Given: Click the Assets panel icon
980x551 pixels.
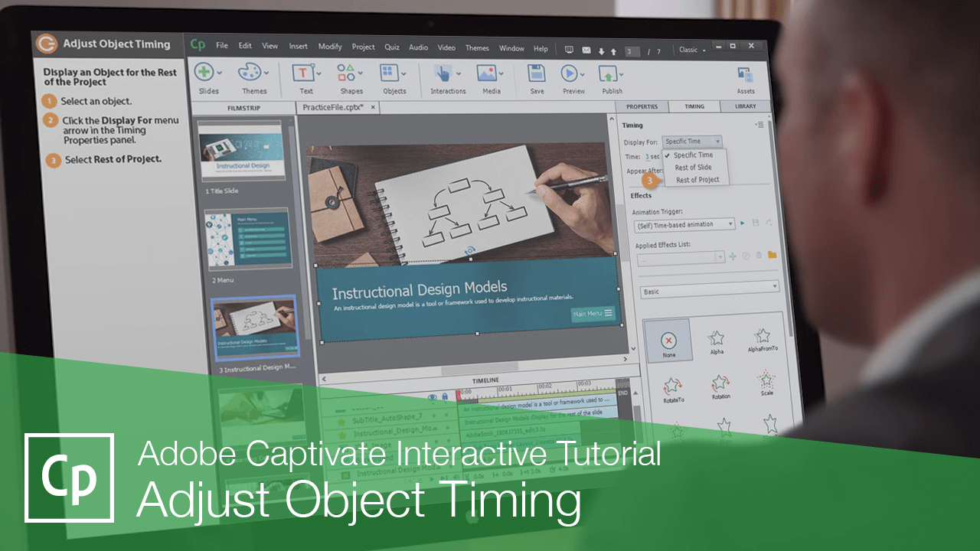Looking at the screenshot, I should pos(745,74).
